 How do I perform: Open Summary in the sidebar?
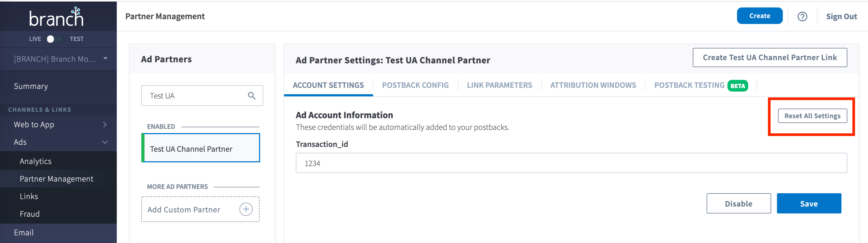(31, 86)
